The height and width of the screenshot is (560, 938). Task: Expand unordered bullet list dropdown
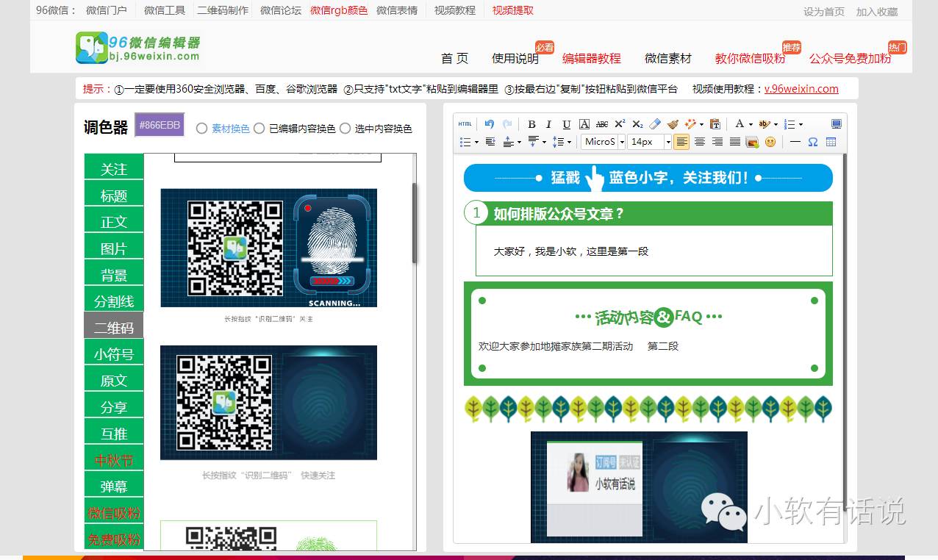[477, 142]
